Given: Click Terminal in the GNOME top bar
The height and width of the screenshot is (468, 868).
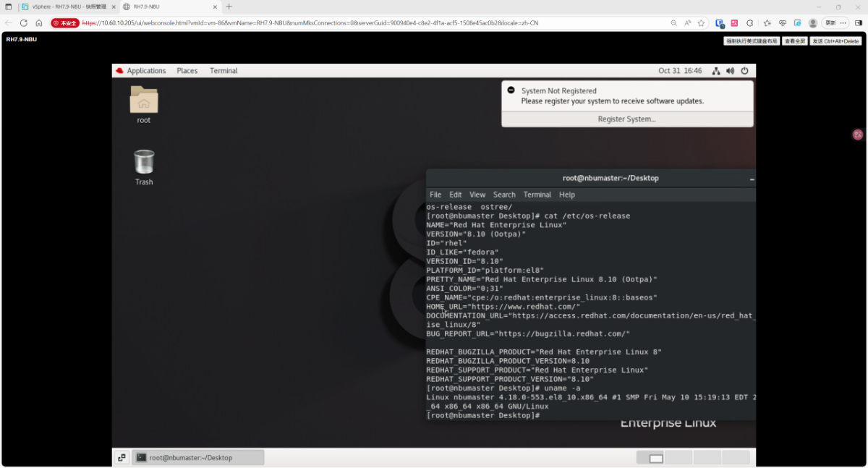Looking at the screenshot, I should (224, 71).
